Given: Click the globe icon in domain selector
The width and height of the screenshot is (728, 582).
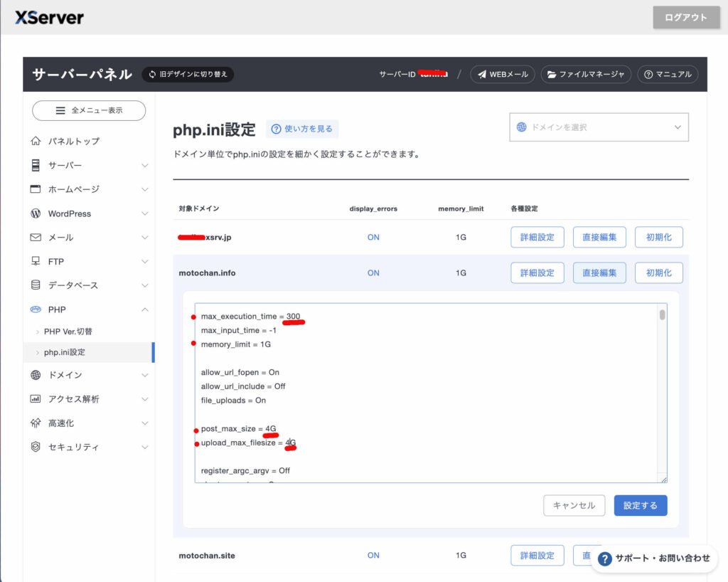Looking at the screenshot, I should [521, 127].
